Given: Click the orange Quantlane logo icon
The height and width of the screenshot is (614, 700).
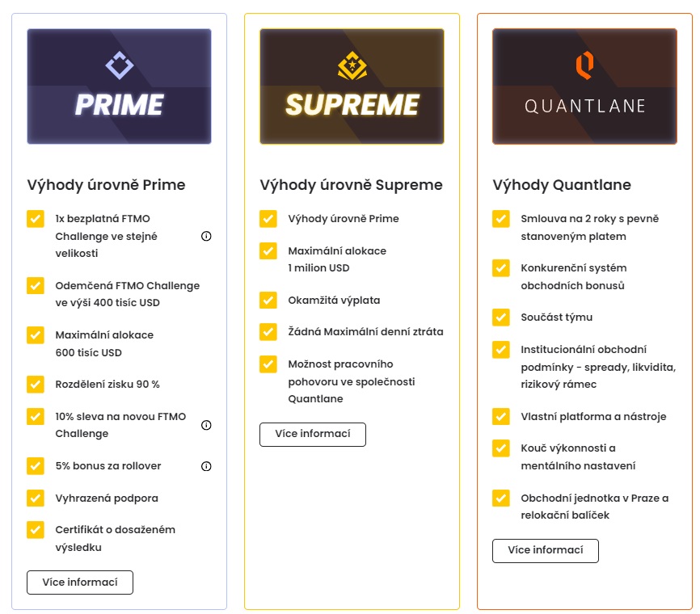Looking at the screenshot, I should (x=585, y=65).
